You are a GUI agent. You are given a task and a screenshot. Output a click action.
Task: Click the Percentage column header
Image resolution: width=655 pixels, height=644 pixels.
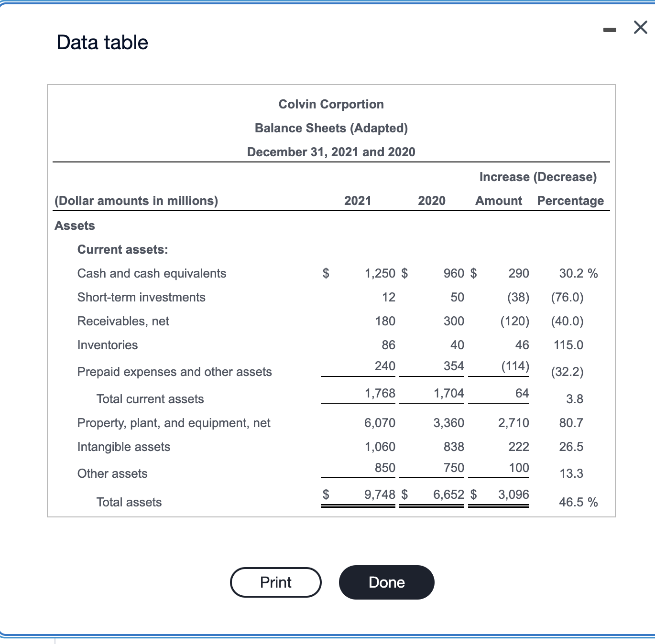click(570, 201)
